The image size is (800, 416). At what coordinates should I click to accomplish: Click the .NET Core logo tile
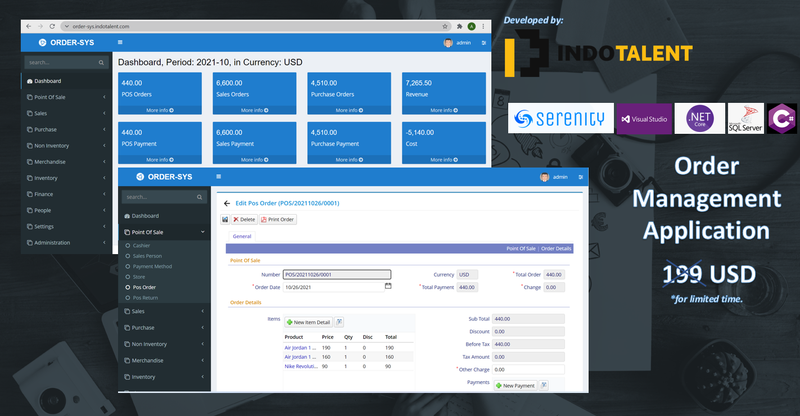coord(699,118)
